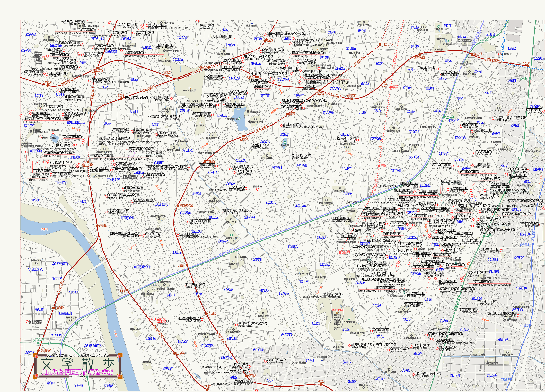The image size is (545, 392).
Task: Click the 御嶽山 station marker
Action: coord(187,265)
